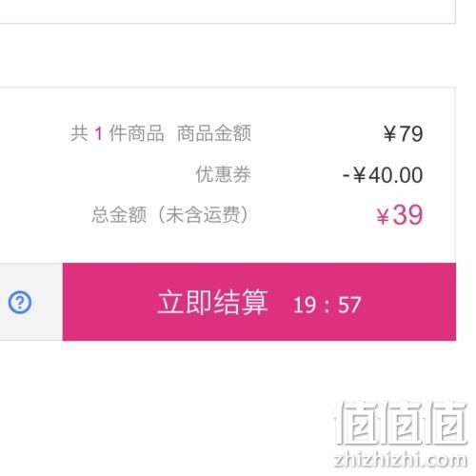Tap the 立即结算 checkout button

259,302
